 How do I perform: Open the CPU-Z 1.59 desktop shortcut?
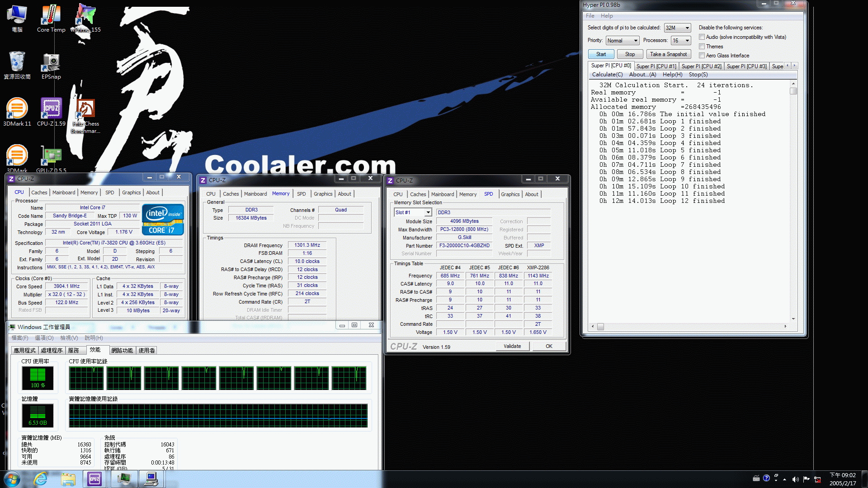pyautogui.click(x=51, y=112)
